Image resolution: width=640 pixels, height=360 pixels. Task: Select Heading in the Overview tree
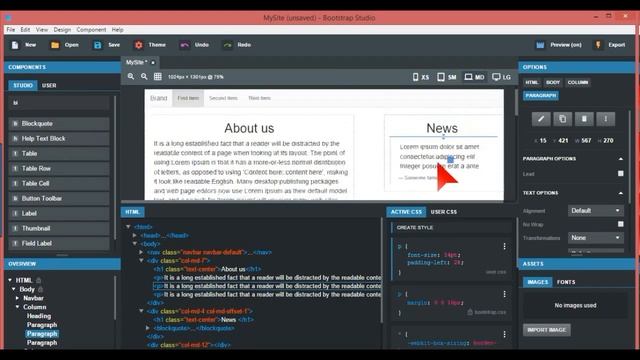(39, 316)
